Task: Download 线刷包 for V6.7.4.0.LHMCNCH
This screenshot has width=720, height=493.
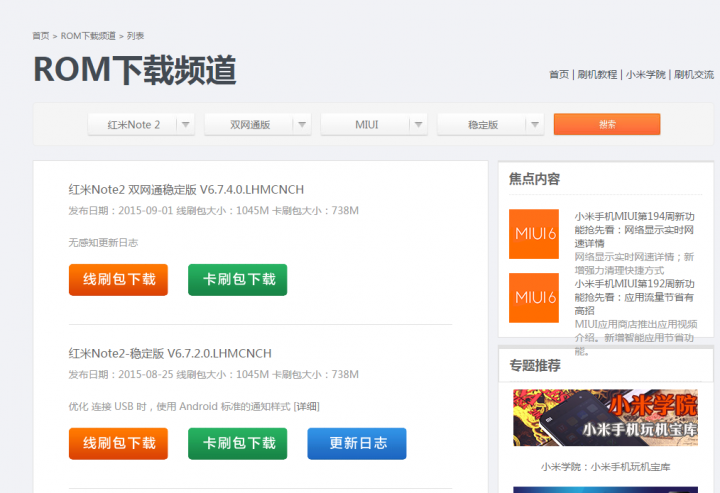Action: tap(118, 280)
